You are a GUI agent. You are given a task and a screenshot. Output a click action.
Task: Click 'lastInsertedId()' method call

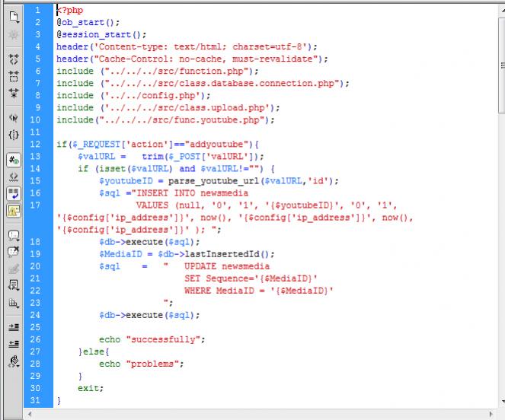point(227,254)
